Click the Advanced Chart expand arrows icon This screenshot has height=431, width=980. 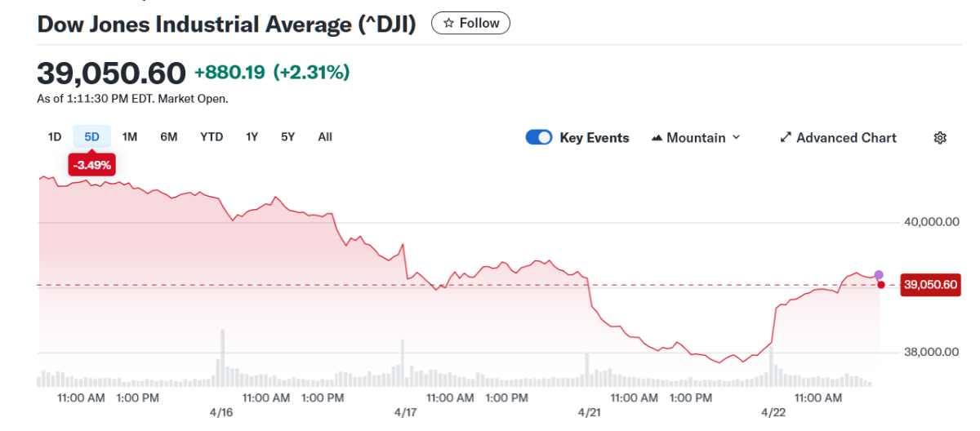point(786,138)
